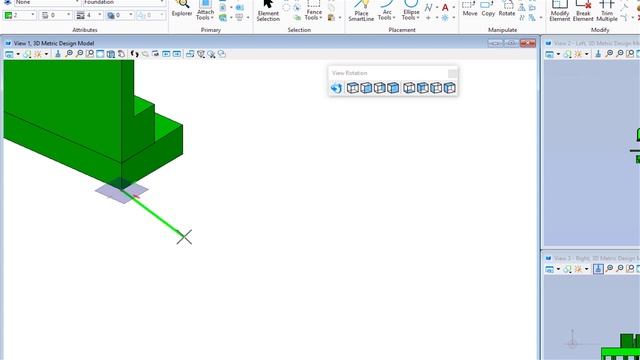Open the Foundation level dropdown

[x=124, y=2]
